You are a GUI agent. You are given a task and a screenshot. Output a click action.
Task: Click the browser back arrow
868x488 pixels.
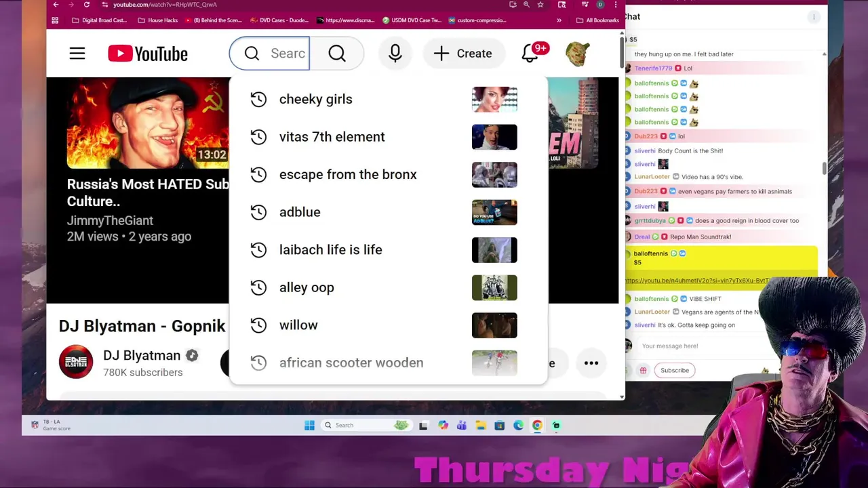pos(56,5)
